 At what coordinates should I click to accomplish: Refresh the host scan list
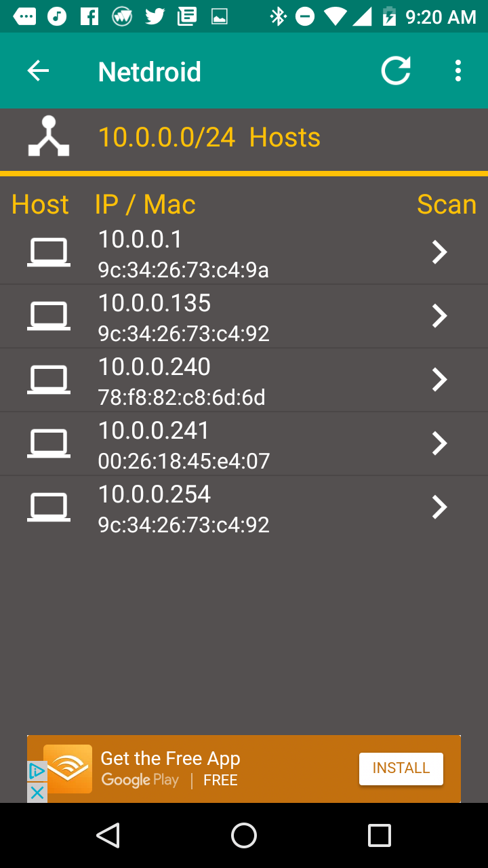[x=396, y=71]
